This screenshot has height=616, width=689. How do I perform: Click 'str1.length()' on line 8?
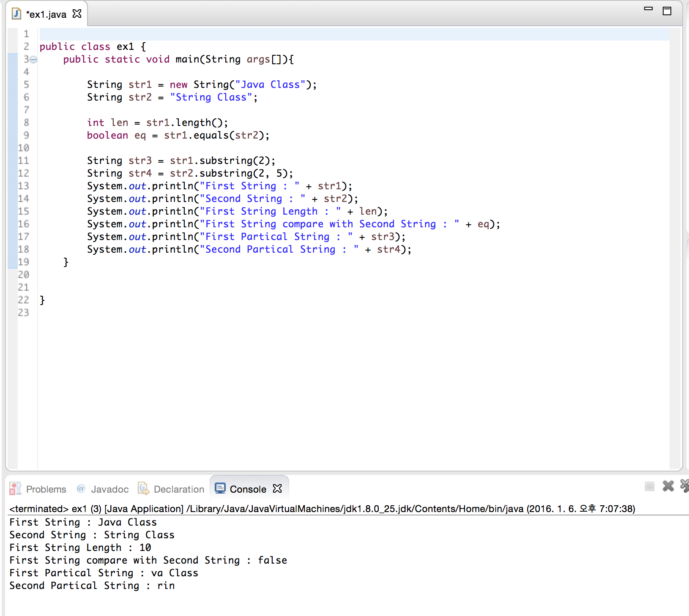pos(184,123)
